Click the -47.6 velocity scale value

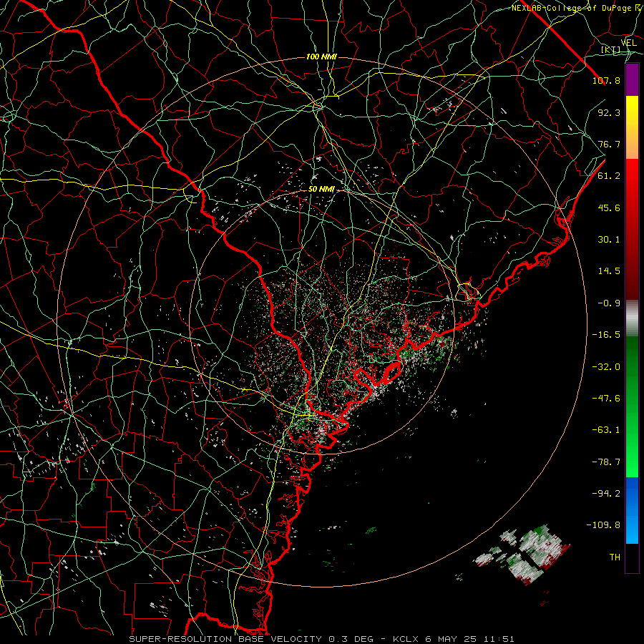(606, 399)
